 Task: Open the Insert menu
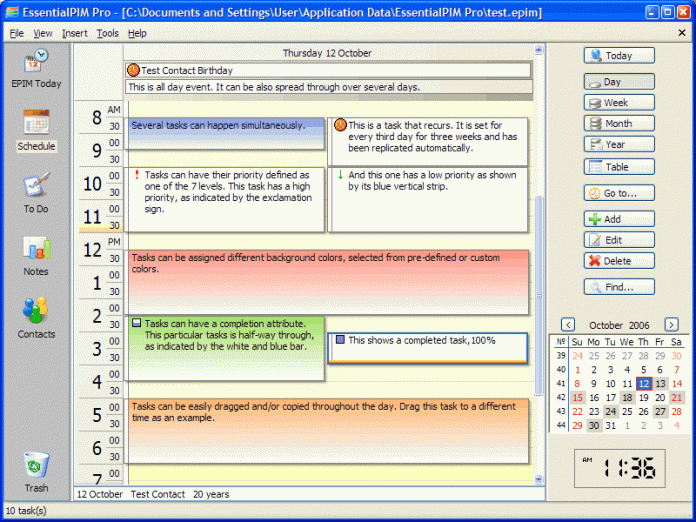pyautogui.click(x=75, y=33)
